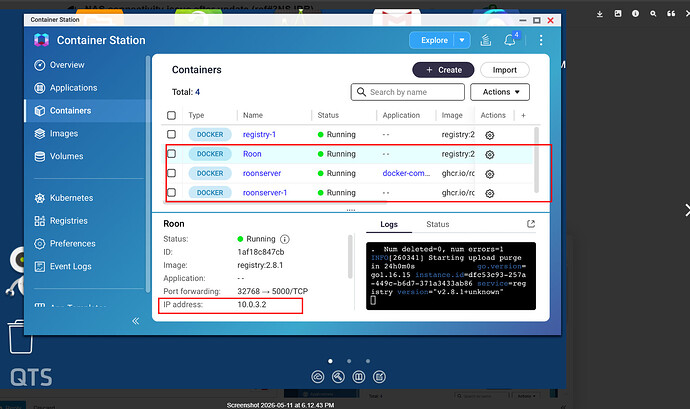Click the Event Logs icon
The image size is (690, 409).
[40, 266]
